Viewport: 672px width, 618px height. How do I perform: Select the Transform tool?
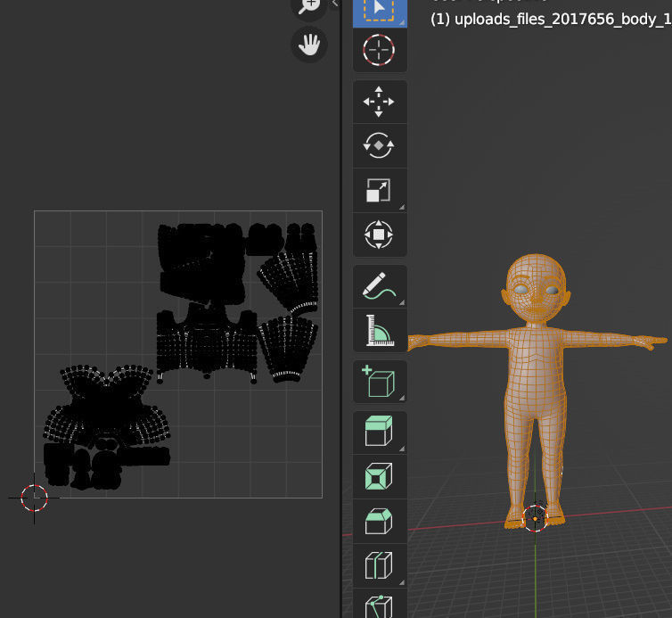click(x=380, y=235)
